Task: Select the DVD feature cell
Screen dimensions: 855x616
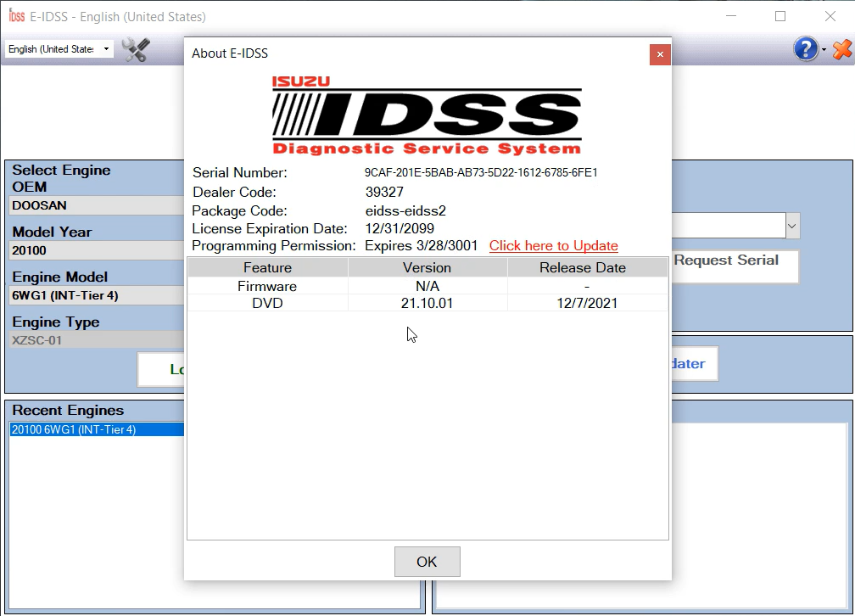Action: tap(268, 303)
